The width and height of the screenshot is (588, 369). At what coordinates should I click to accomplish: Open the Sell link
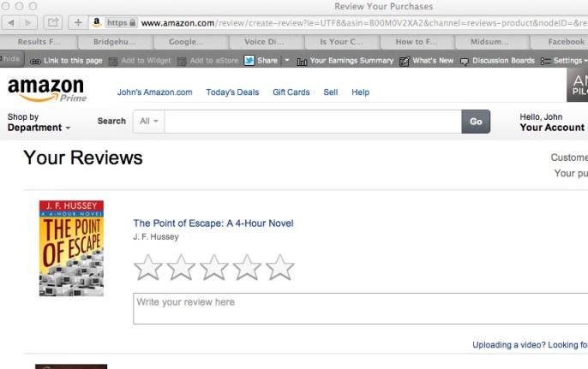click(x=330, y=92)
